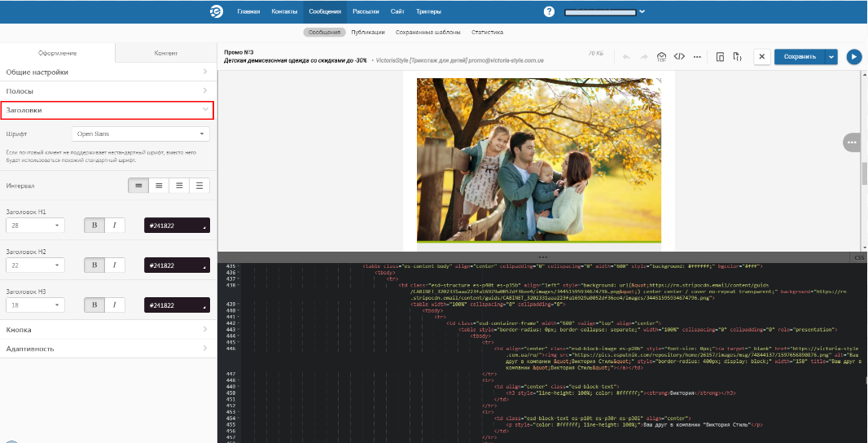This screenshot has height=443, width=868.
Task: Open the Заголовок H1 size dropdown
Action: [x=35, y=226]
